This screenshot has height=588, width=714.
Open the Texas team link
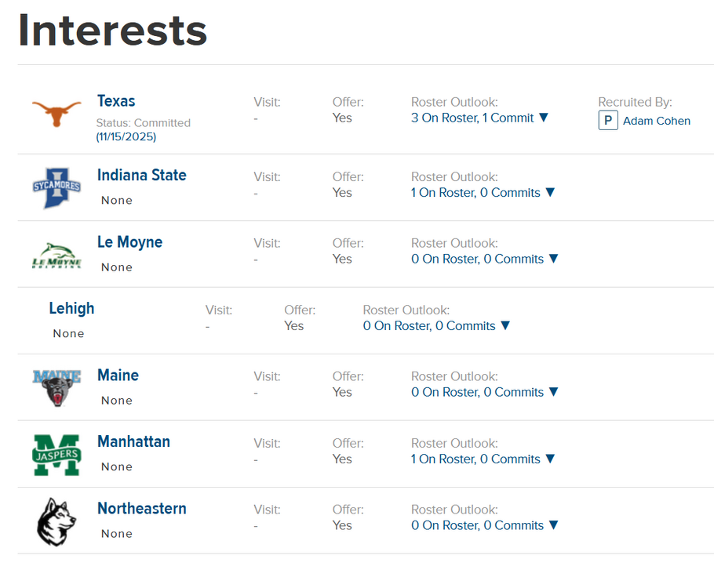tap(116, 101)
